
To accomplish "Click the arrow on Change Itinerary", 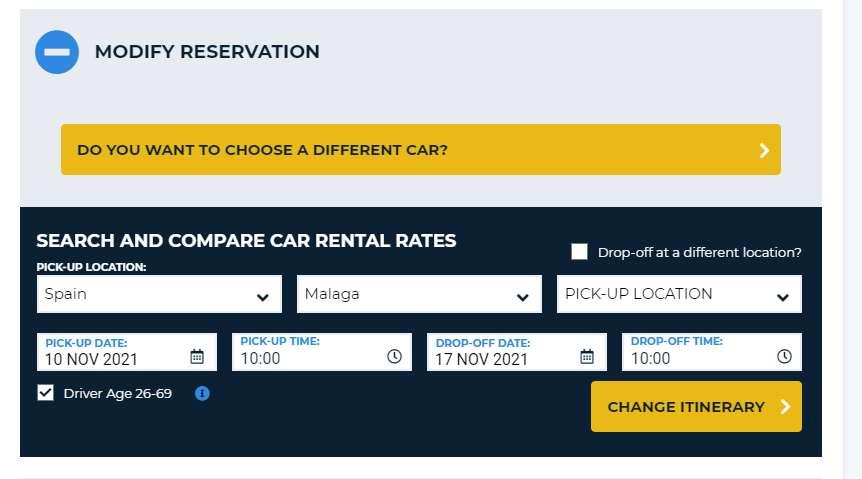I will click(x=785, y=407).
